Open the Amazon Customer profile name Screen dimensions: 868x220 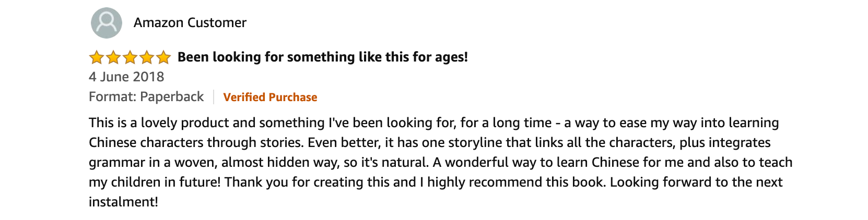(190, 23)
